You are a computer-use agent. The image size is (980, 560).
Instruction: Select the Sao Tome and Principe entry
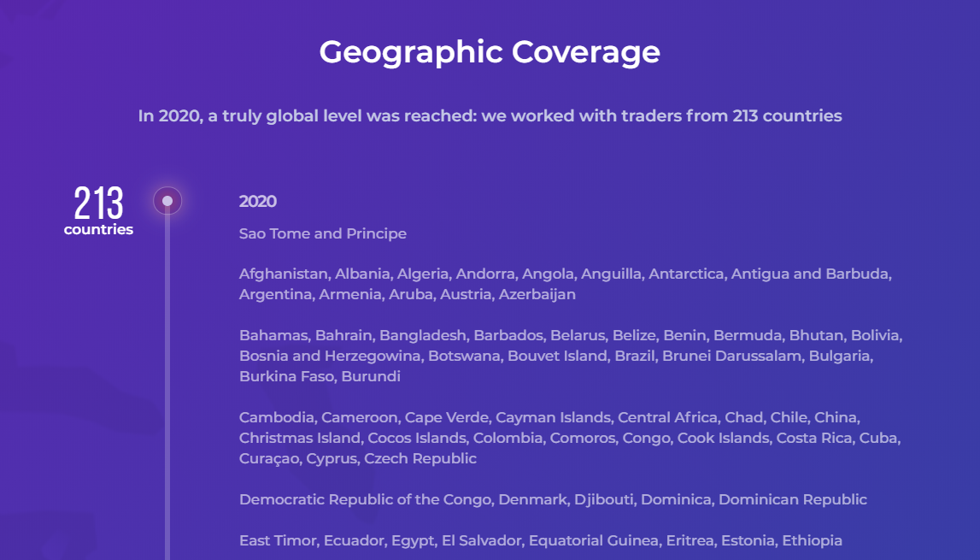click(322, 233)
